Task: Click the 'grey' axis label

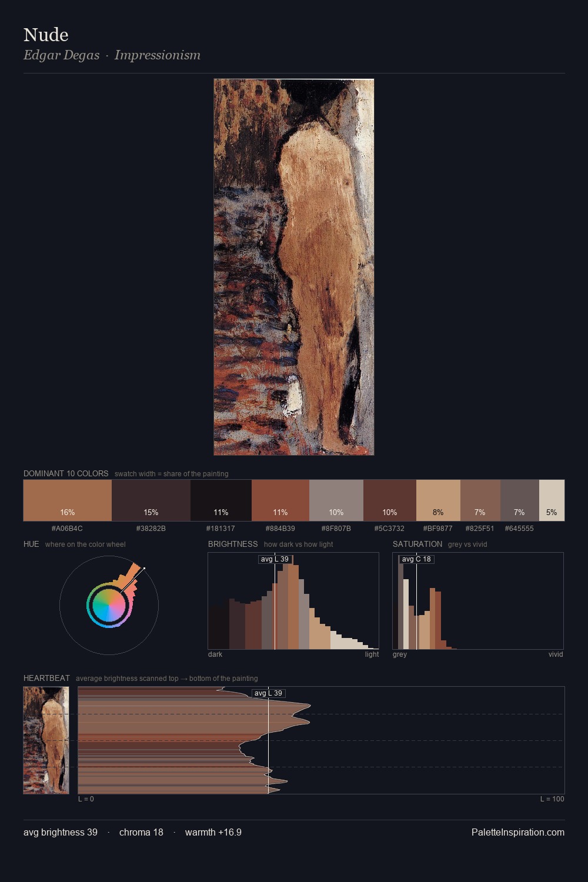Action: pos(400,654)
